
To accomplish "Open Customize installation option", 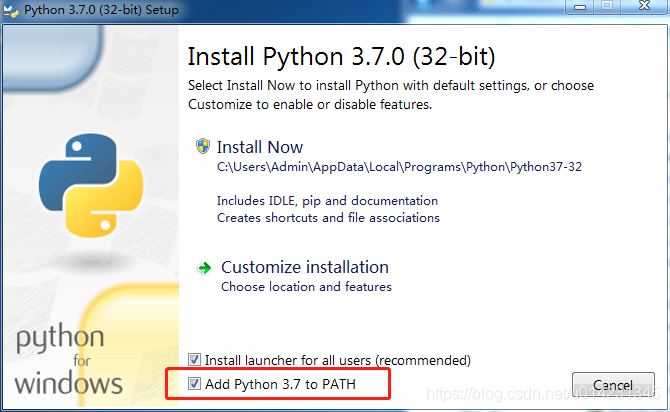I will pyautogui.click(x=305, y=268).
